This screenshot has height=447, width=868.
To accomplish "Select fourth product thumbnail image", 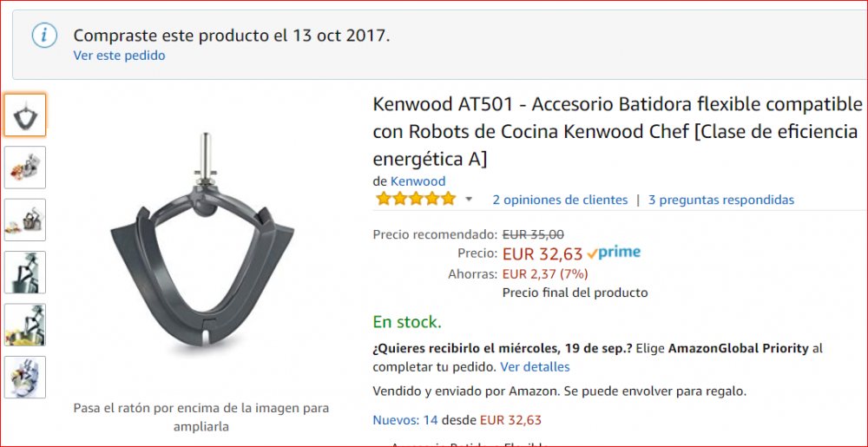I will (x=25, y=273).
